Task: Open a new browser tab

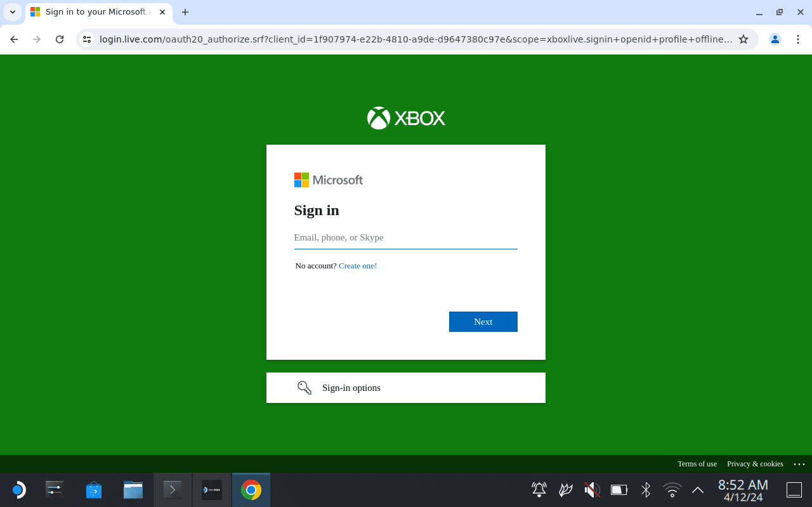Action: point(185,12)
